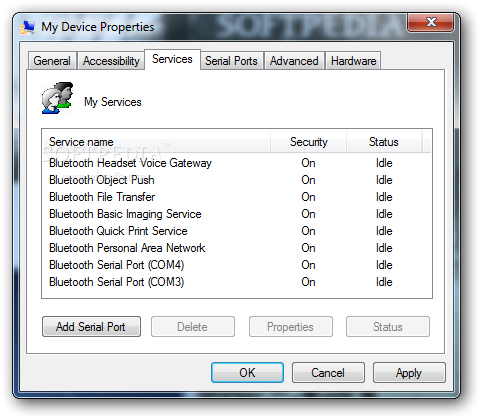Image resolution: width=481 pixels, height=419 pixels.
Task: Select Bluetooth File Transfer in list
Action: pos(236,197)
